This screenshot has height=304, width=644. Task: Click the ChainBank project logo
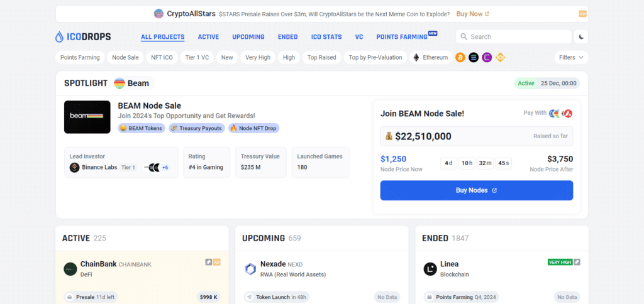[x=70, y=269]
